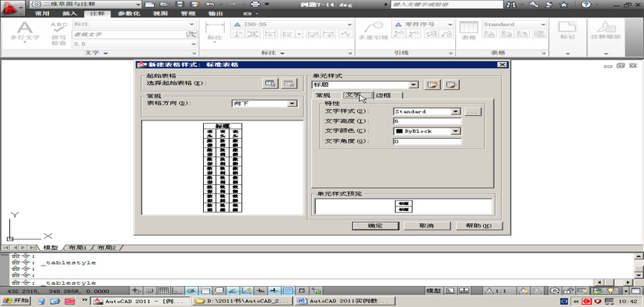The height and width of the screenshot is (307, 644).
Task: Switch to the 布局1 layout tab
Action: click(x=77, y=248)
